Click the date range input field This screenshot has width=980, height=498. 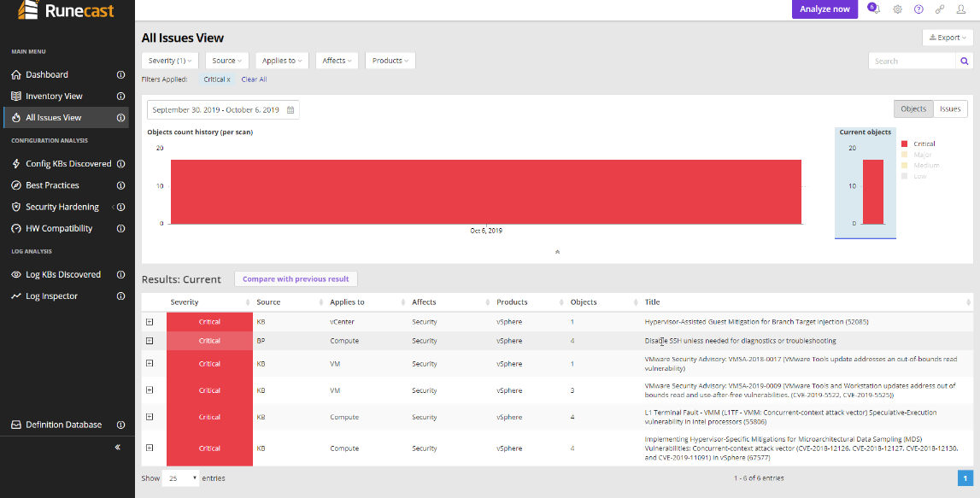223,110
